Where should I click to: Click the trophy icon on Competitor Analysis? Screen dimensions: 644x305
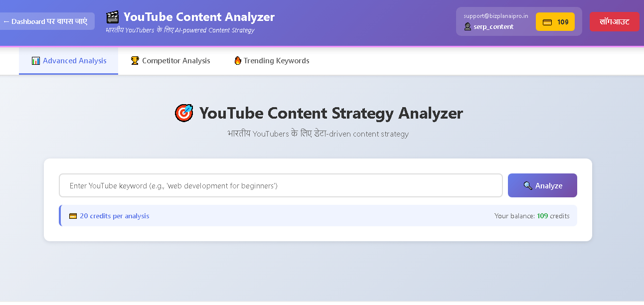point(135,61)
